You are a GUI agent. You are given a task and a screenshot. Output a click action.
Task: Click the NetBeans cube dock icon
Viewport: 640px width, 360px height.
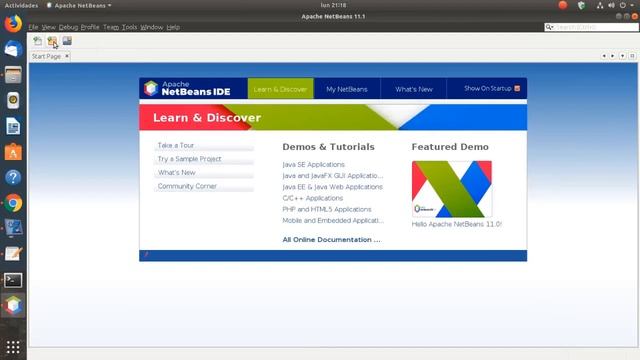tap(13, 305)
